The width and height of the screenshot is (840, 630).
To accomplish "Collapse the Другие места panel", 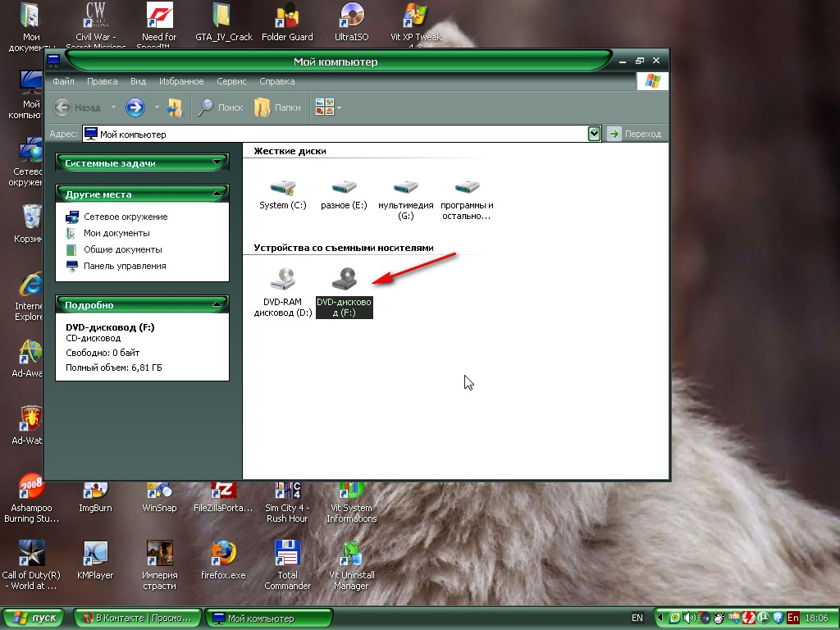I will 142,194.
